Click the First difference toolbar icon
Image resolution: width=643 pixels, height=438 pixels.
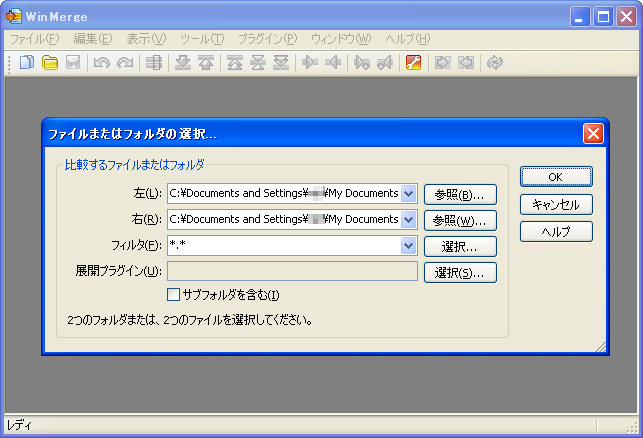[x=235, y=63]
